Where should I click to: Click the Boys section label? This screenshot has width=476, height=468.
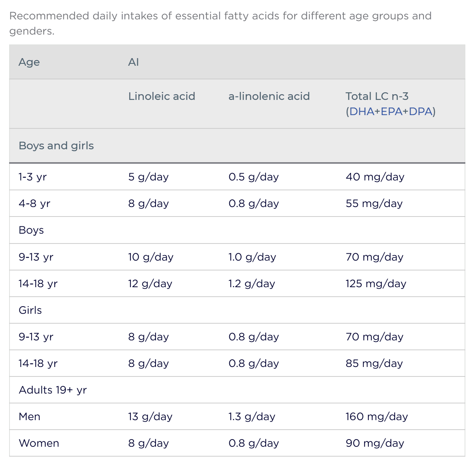click(31, 230)
